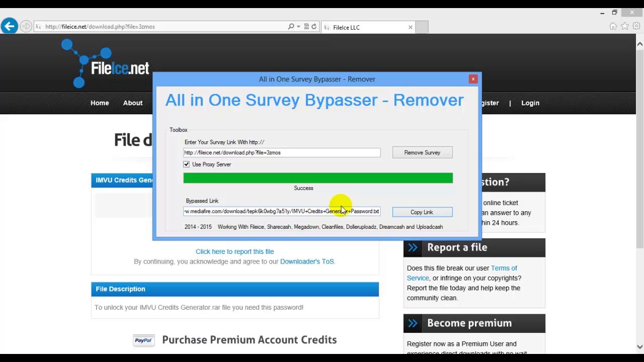
Task: Click the page scrollbar up arrow
Action: coord(639,45)
